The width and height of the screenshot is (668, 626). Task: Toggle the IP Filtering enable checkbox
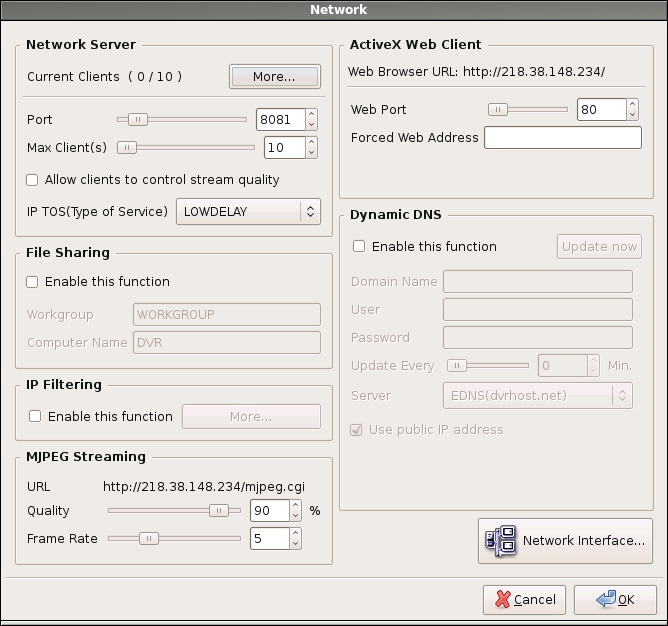[35, 416]
